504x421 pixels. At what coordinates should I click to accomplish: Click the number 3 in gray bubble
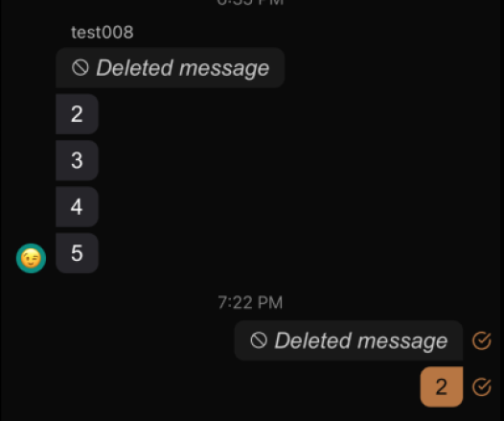(77, 160)
